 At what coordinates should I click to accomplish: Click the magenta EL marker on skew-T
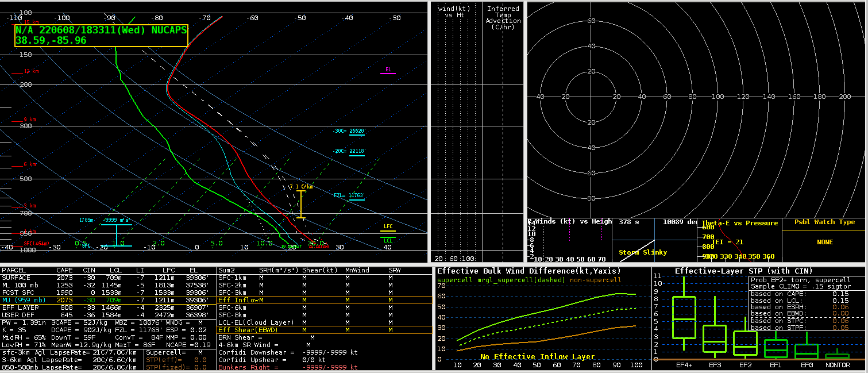(388, 72)
